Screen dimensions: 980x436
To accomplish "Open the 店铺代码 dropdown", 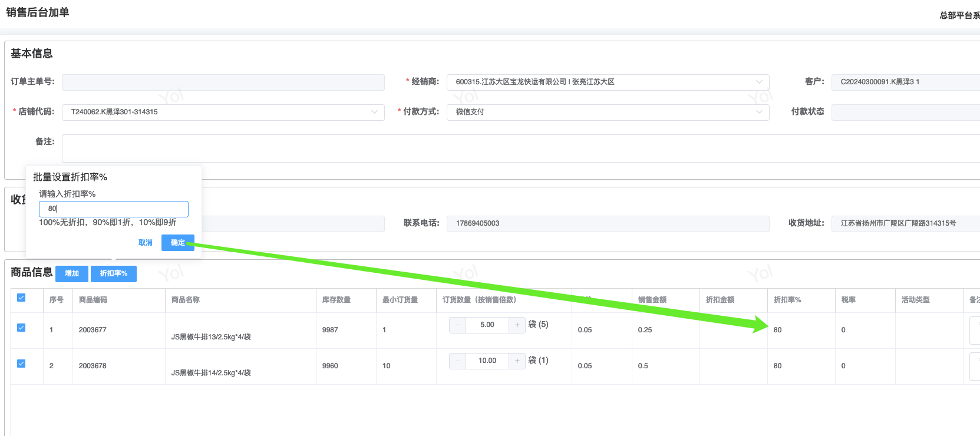I will click(x=223, y=112).
